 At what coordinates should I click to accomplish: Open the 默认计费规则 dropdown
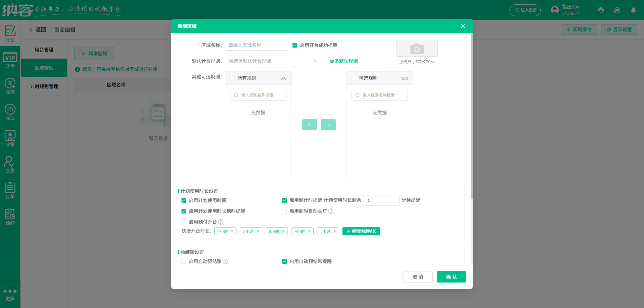(273, 61)
